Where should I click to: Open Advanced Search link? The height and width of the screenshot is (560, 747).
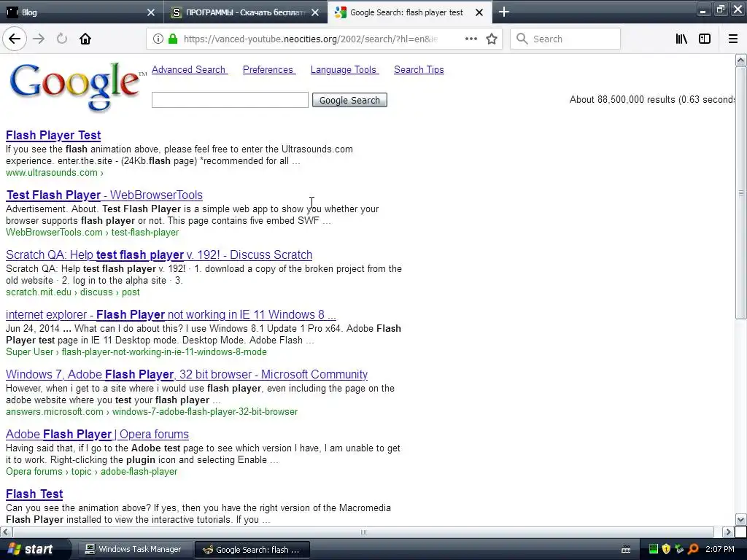[x=189, y=69]
